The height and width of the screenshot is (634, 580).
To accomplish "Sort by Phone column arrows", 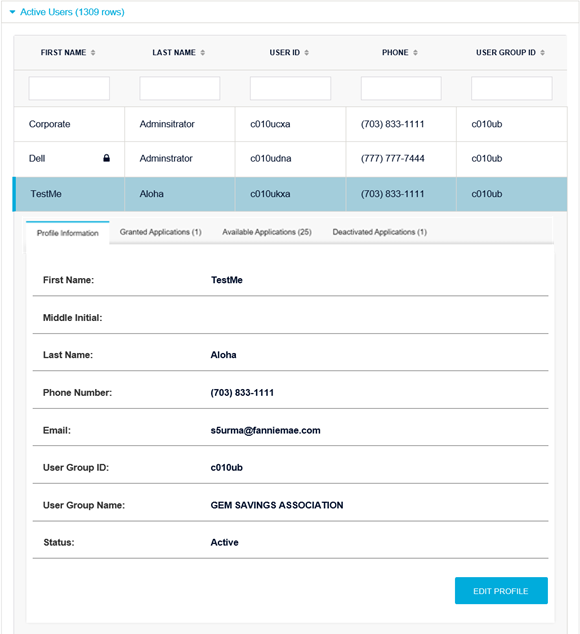I will coord(415,53).
